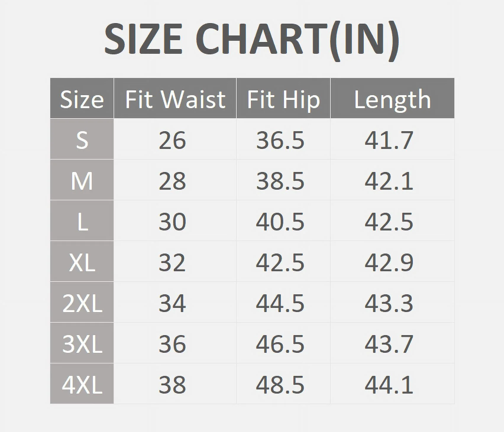Select hip value 38.5 for size M

(280, 181)
